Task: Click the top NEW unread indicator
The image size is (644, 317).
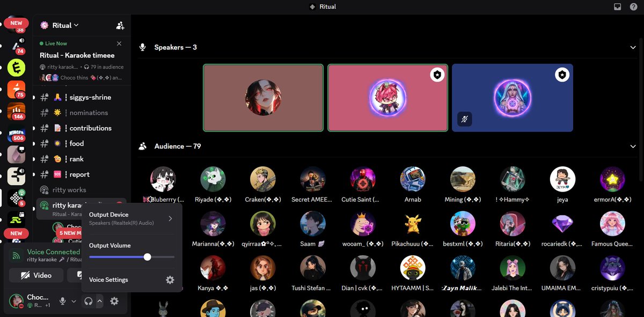Action: (x=16, y=23)
